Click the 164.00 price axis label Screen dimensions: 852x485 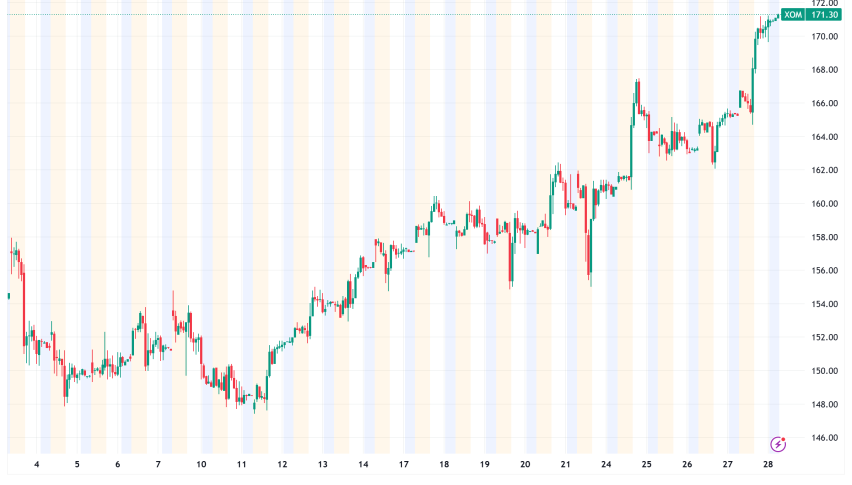click(824, 137)
